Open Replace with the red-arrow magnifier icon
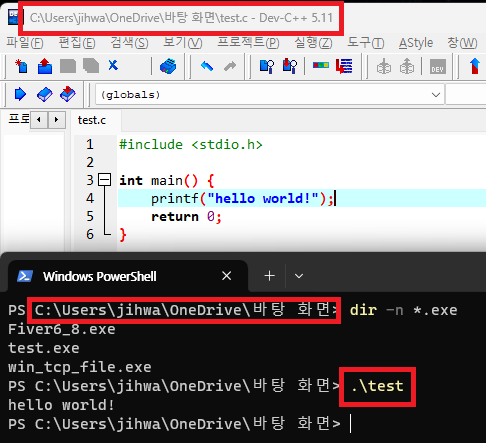 (x=290, y=66)
